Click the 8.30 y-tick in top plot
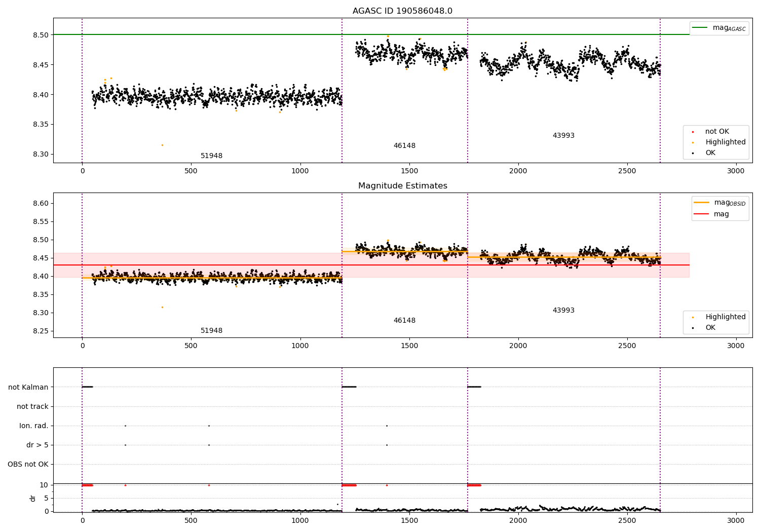Viewport: 760px width, 532px height. pyautogui.click(x=41, y=155)
